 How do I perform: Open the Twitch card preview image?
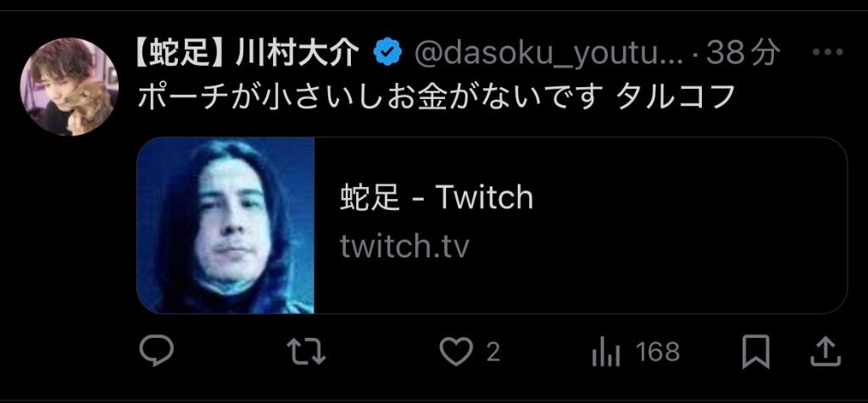(225, 225)
